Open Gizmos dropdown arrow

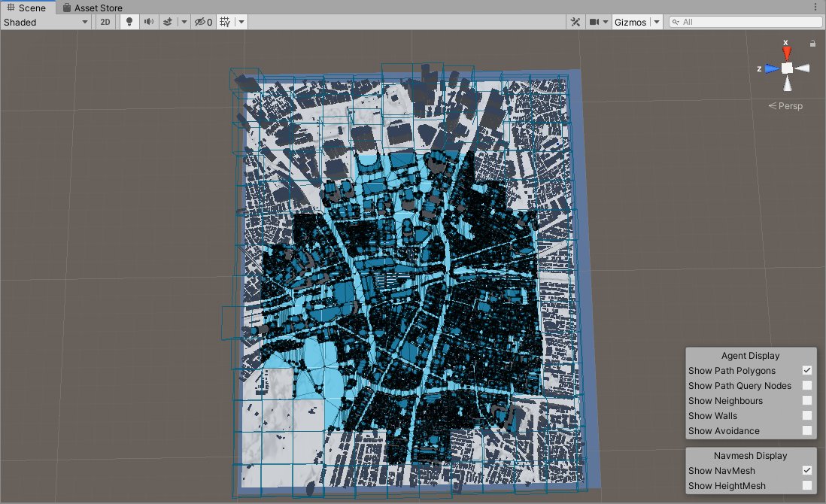[x=657, y=22]
